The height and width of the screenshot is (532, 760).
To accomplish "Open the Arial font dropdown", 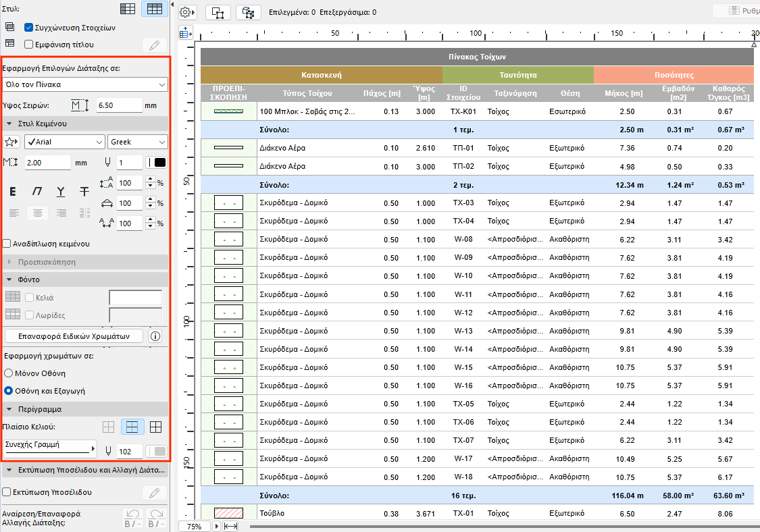I will 64,142.
